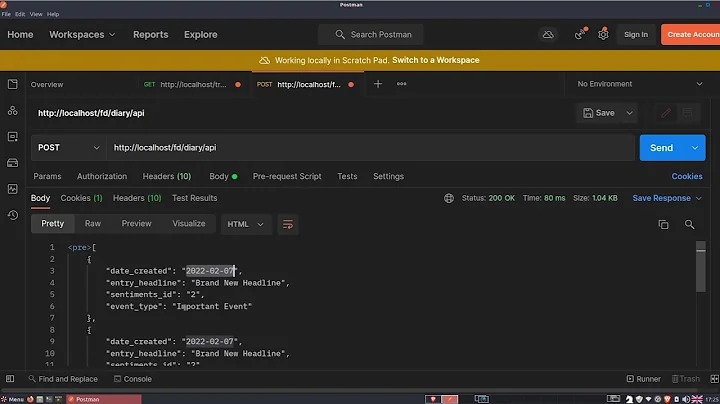Switch response view to Raw

[x=93, y=224]
